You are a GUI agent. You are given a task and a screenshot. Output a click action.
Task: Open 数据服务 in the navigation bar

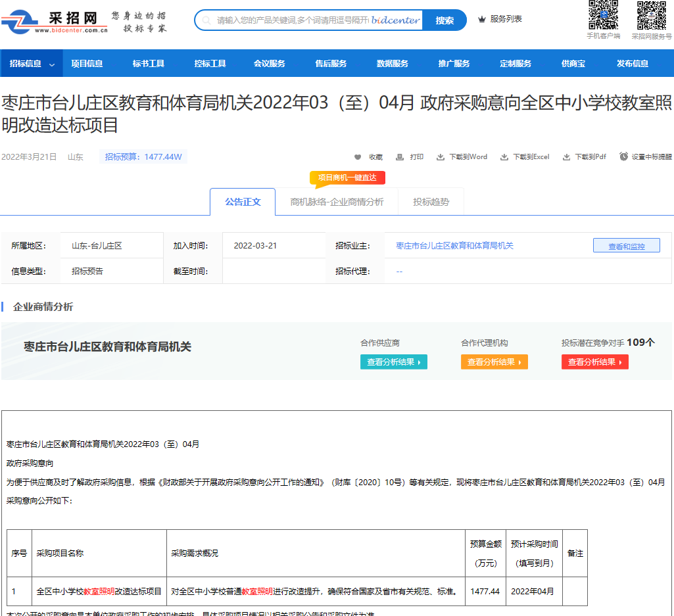pyautogui.click(x=392, y=64)
